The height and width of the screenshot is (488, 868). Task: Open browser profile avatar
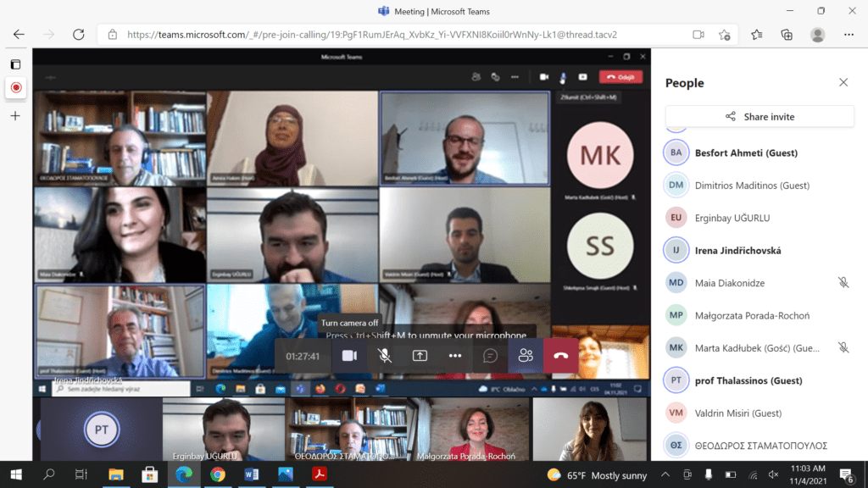coord(818,34)
